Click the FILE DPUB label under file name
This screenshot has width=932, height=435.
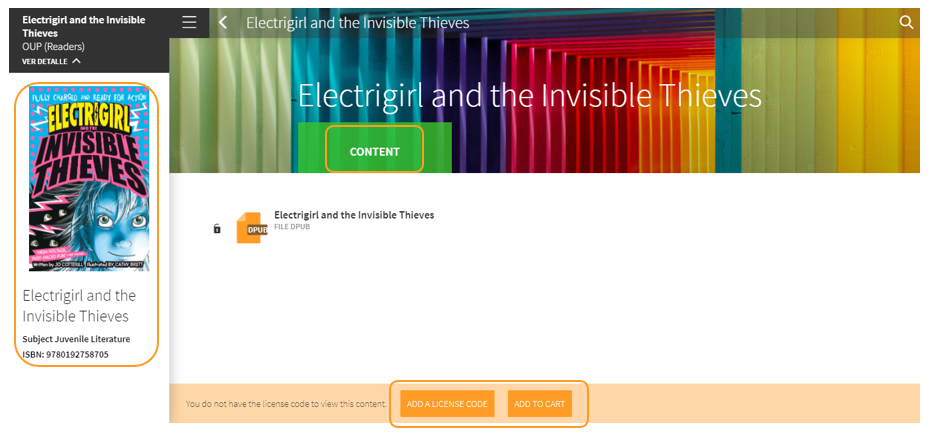pyautogui.click(x=294, y=227)
